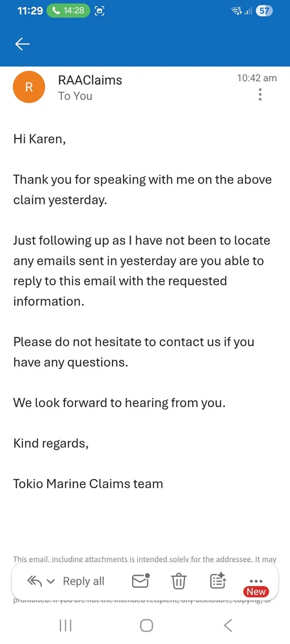Image resolution: width=290 pixels, height=644 pixels.
Task: Tap the Android home button
Action: (146, 625)
